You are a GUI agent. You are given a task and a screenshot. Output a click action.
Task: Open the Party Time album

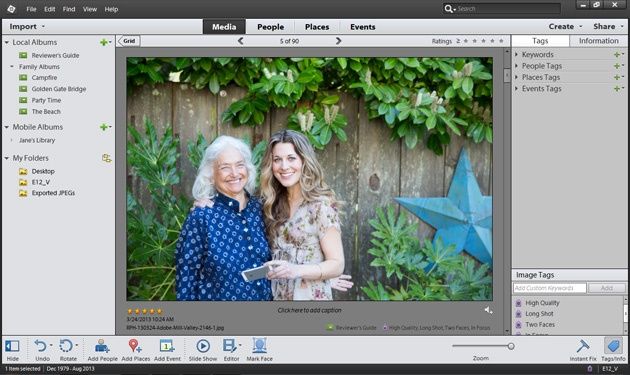point(46,100)
